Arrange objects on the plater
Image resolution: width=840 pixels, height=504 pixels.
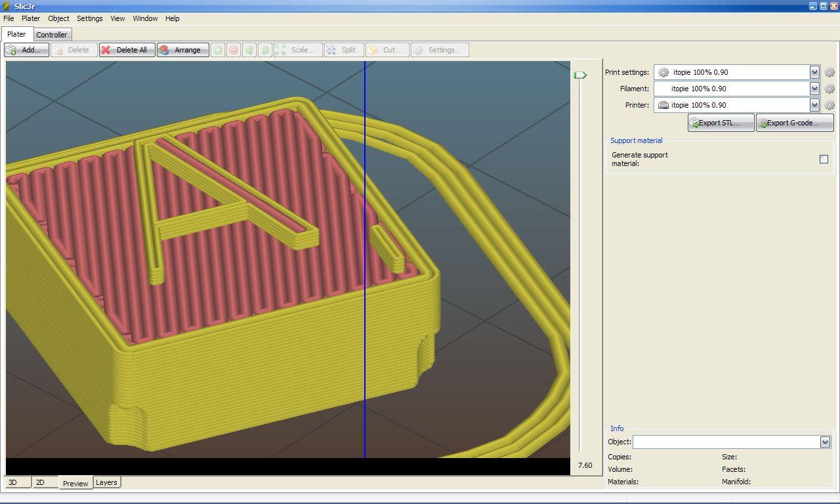(183, 50)
